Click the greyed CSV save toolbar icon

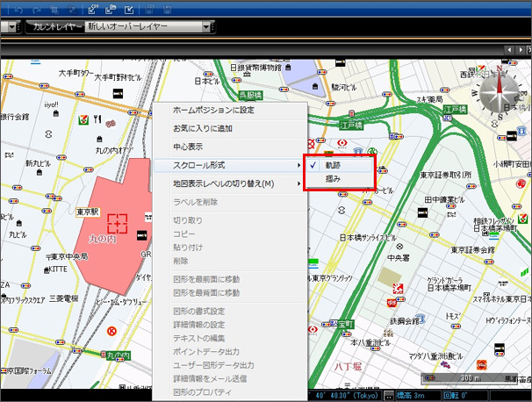point(148,9)
